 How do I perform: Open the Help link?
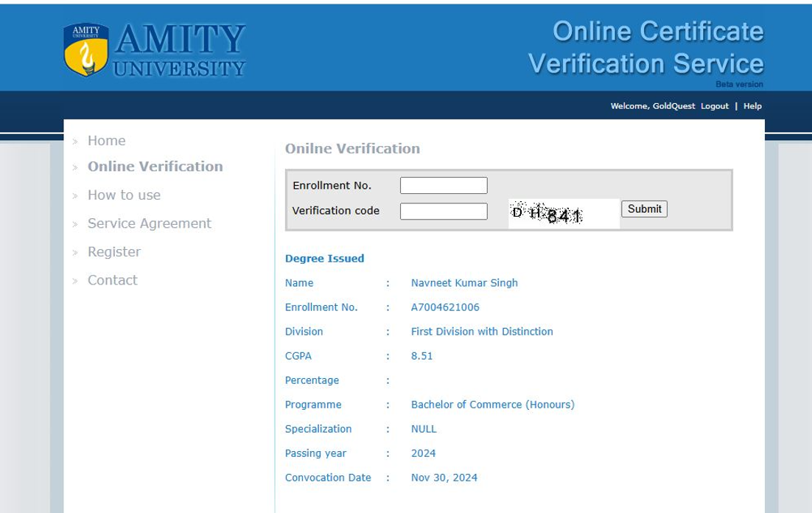752,106
